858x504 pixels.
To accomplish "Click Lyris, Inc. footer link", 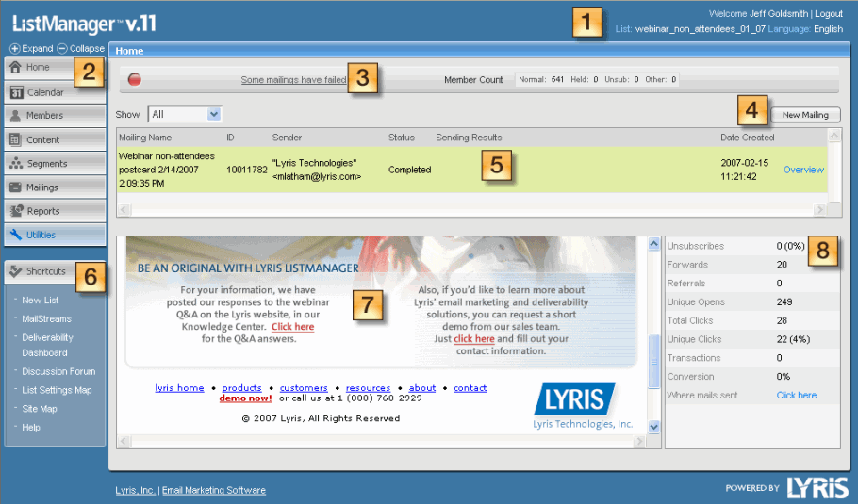I will coord(135,490).
